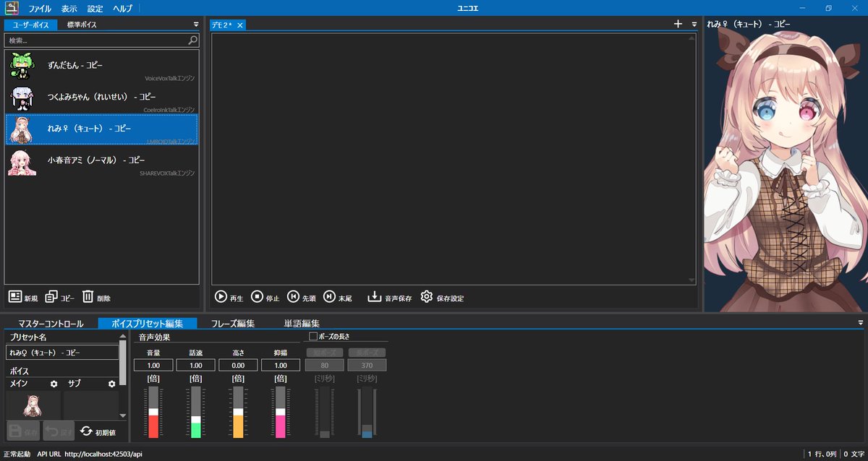Switch to フレーズ編集 tab
Viewport: 868px width, 461px height.
(x=232, y=324)
